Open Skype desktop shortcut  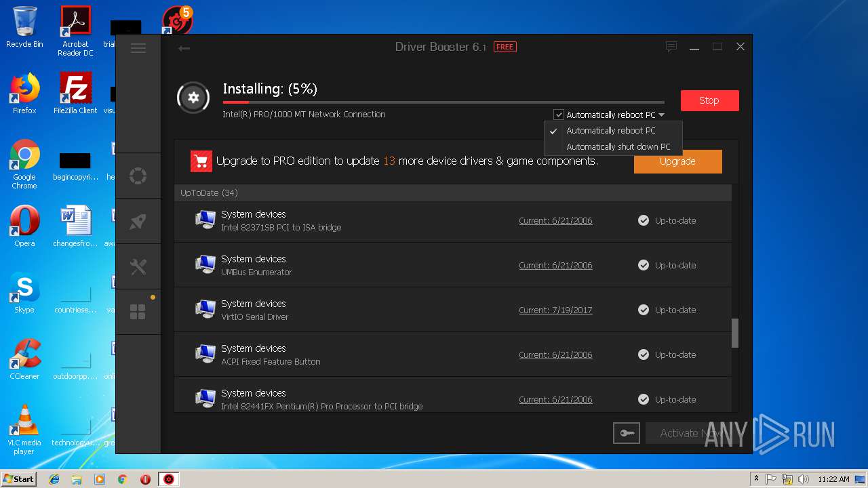[24, 293]
